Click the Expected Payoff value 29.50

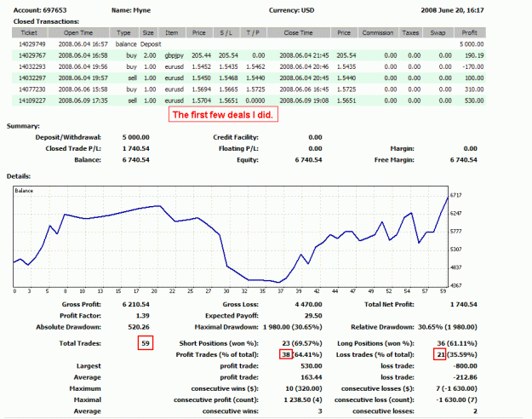(x=313, y=315)
